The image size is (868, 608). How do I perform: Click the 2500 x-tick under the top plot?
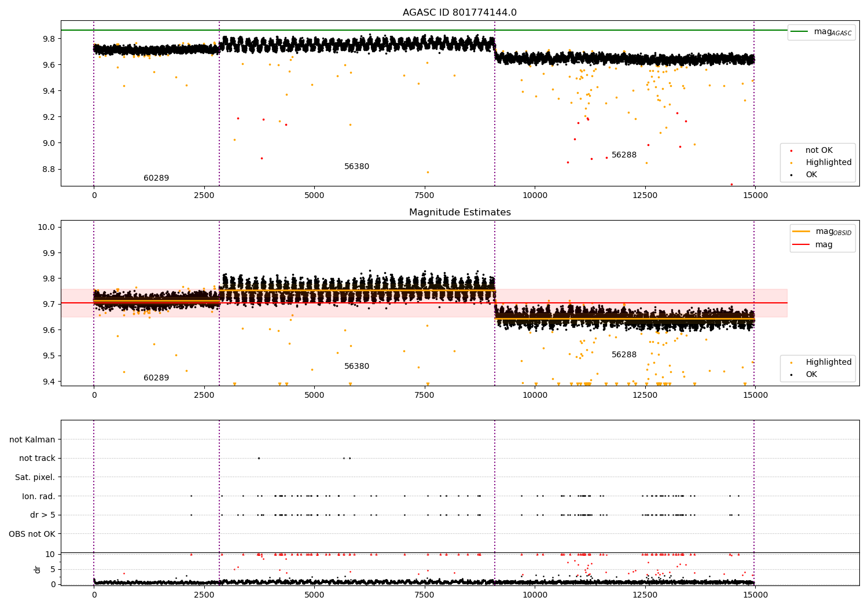click(x=204, y=196)
